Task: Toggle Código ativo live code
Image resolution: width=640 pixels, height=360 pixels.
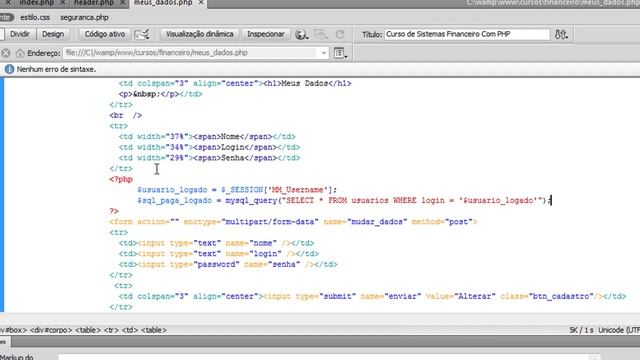Action: click(105, 34)
